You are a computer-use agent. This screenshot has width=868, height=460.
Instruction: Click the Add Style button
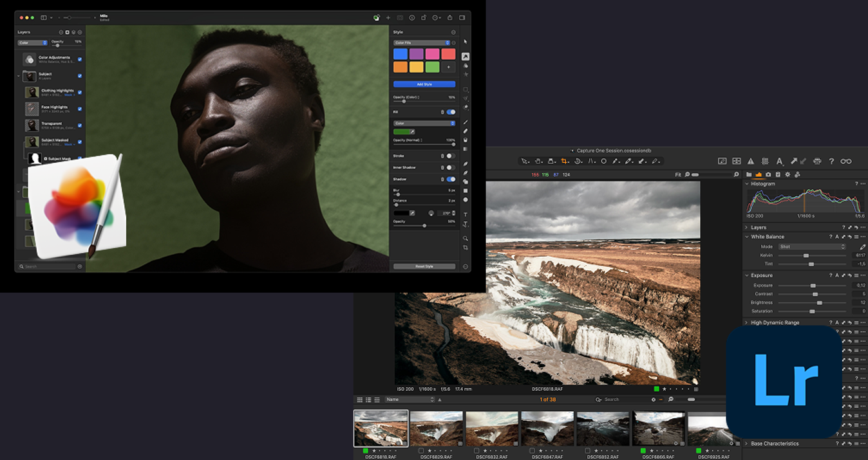(425, 84)
